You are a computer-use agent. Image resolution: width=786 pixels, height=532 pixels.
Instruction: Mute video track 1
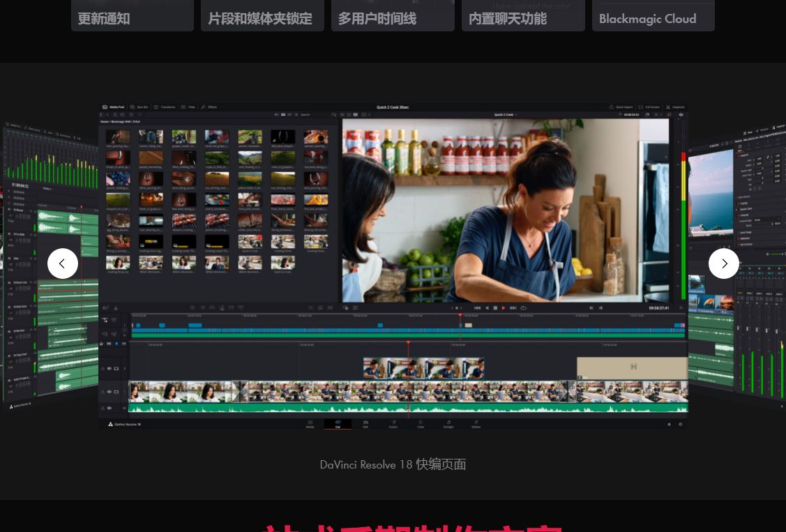click(109, 392)
